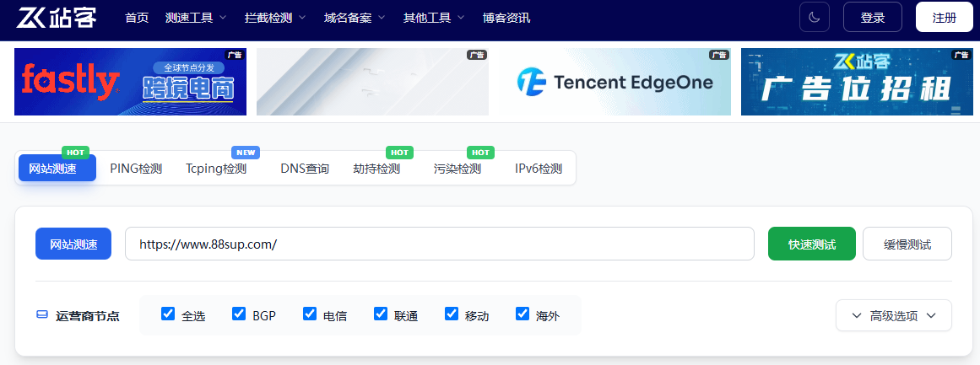Select the DNS查询 tab
980x365 pixels.
305,169
